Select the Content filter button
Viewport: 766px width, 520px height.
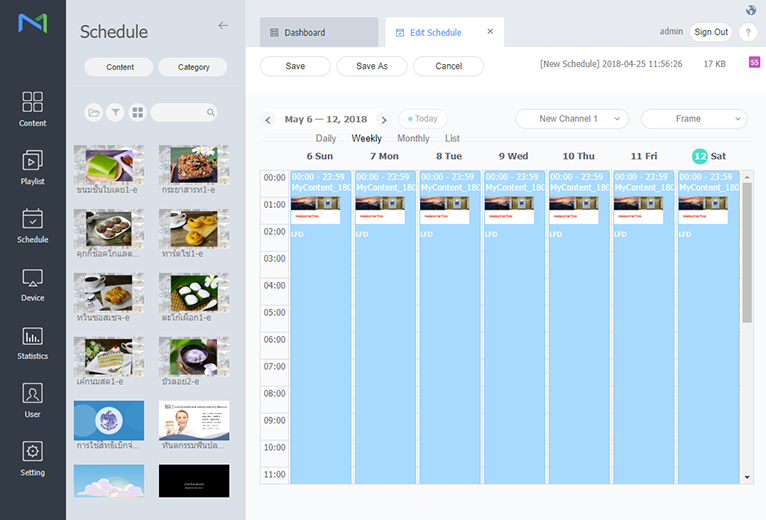click(119, 67)
